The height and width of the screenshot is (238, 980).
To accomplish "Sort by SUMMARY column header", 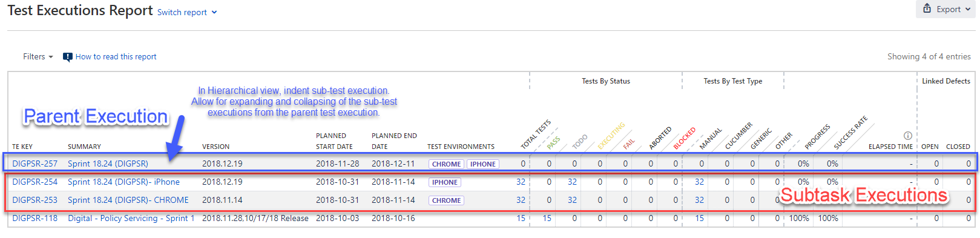I will click(84, 147).
